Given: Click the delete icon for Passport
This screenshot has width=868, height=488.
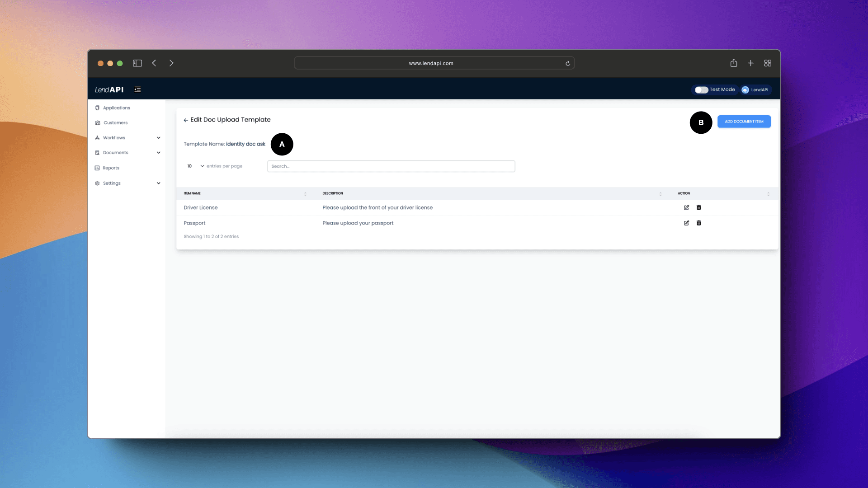Looking at the screenshot, I should [x=698, y=223].
